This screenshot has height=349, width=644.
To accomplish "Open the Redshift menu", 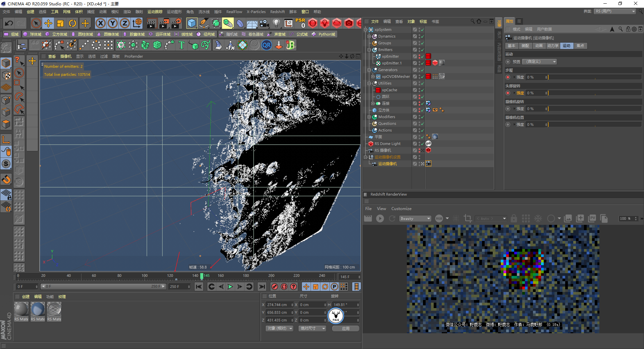I will click(277, 12).
